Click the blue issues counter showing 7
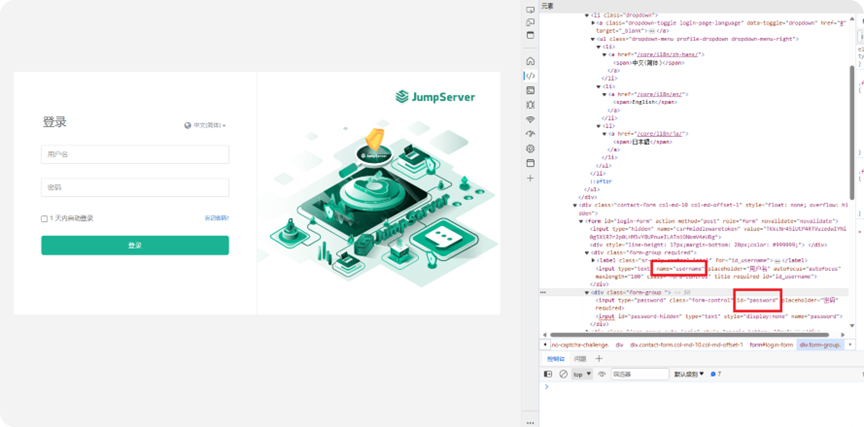This screenshot has width=864, height=427. pyautogui.click(x=716, y=374)
